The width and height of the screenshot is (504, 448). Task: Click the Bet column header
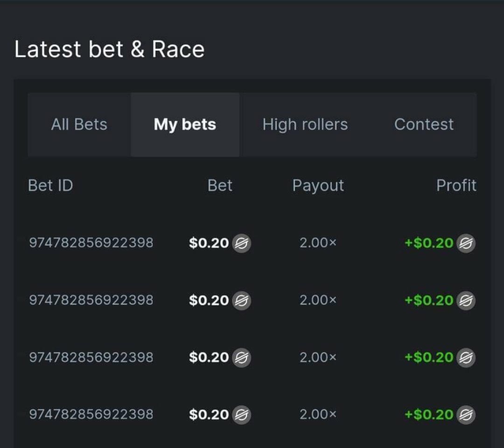coord(220,186)
